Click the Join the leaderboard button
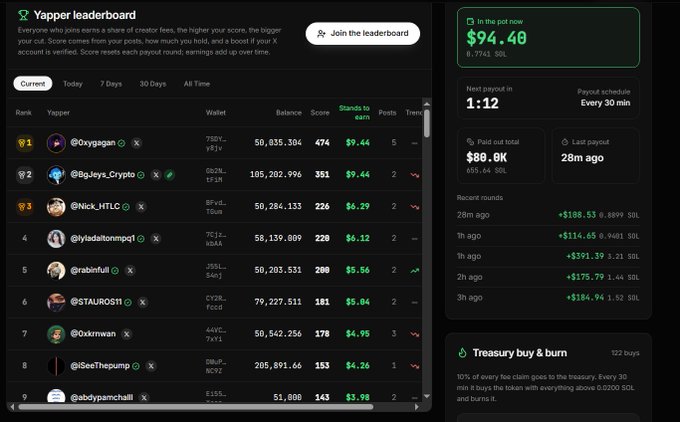This screenshot has width=680, height=422. (x=363, y=33)
